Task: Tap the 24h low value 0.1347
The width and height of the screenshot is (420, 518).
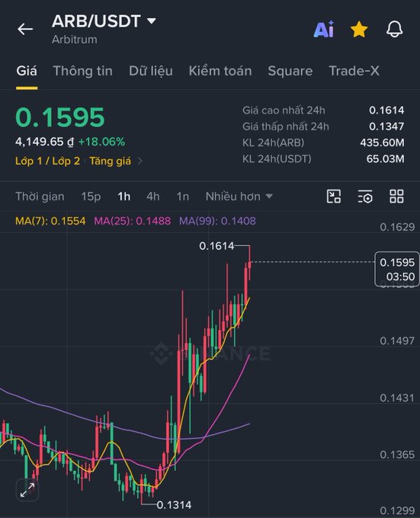Action: click(386, 126)
